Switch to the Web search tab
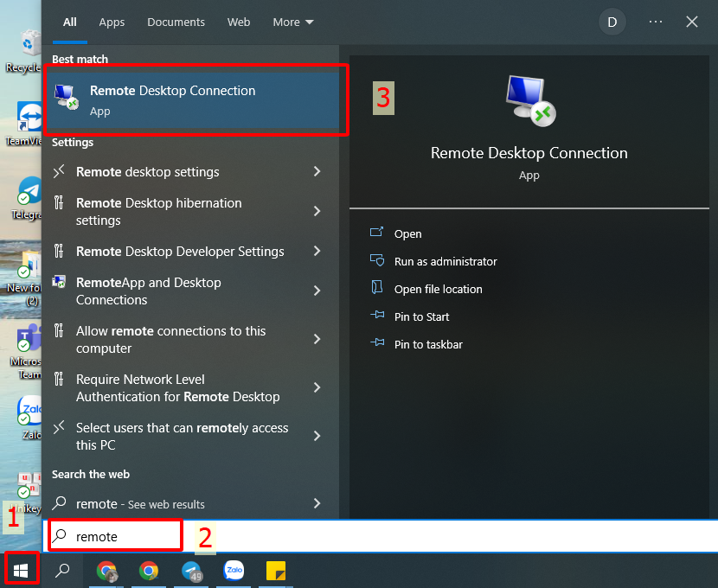 click(x=239, y=22)
